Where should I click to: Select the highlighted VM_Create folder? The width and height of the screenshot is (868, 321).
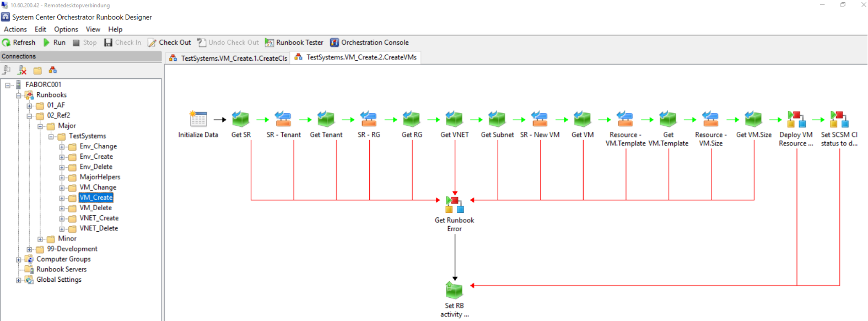coord(96,197)
